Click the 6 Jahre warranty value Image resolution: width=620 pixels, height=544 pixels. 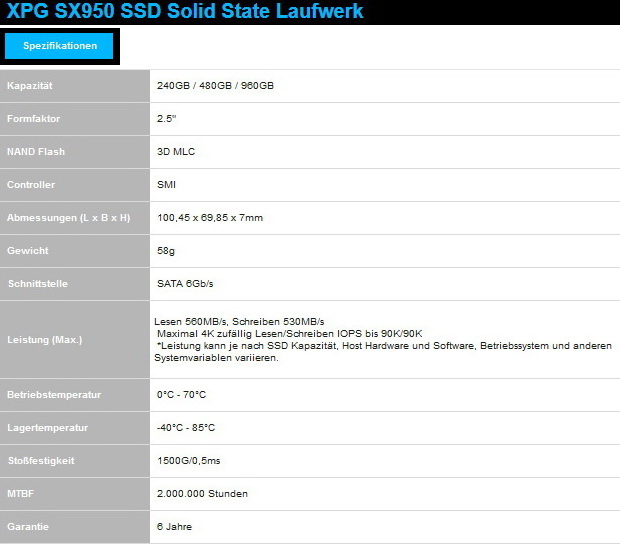click(174, 527)
